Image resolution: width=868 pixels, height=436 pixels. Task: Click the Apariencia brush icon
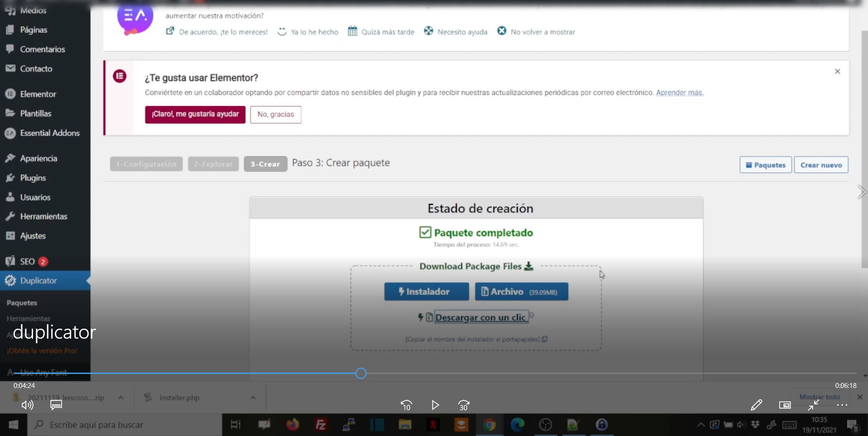[10, 158]
